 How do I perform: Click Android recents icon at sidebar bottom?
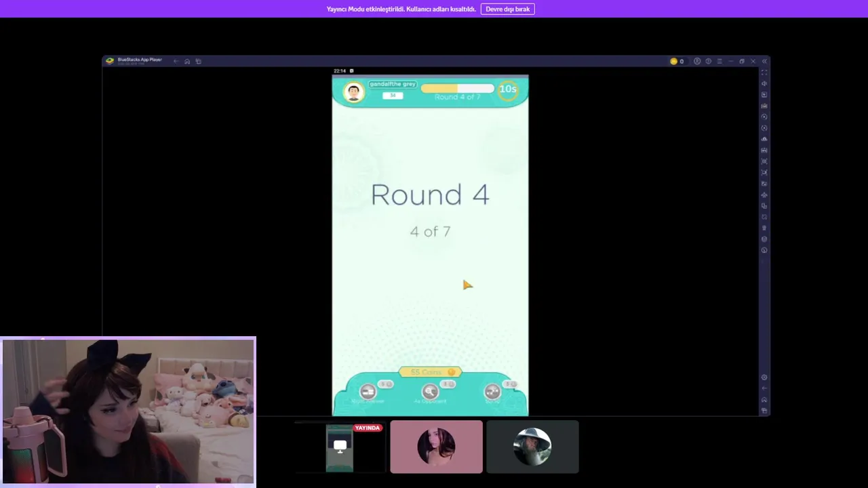click(x=764, y=411)
